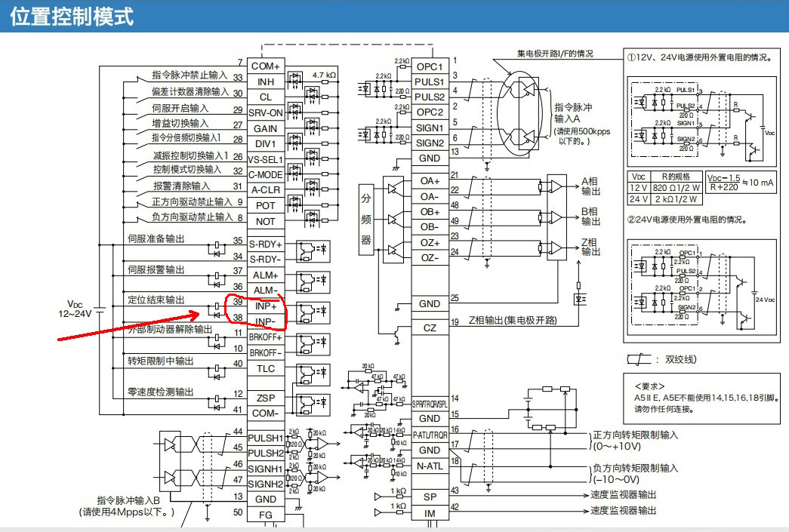This screenshot has width=789, height=532.
Task: Click the 定位结束输出 label
Action: [x=156, y=300]
